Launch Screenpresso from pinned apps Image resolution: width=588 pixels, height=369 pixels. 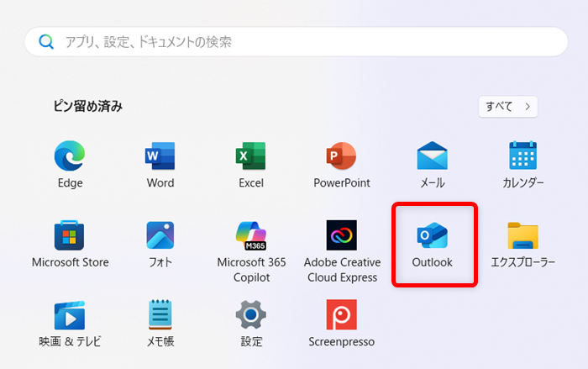pos(342,316)
